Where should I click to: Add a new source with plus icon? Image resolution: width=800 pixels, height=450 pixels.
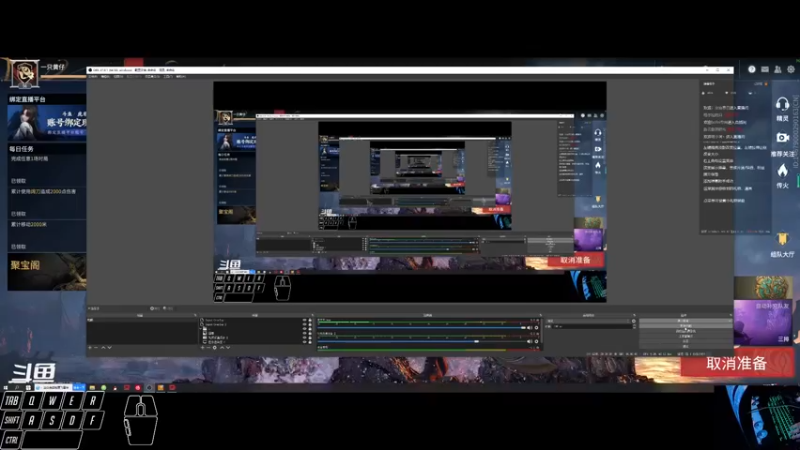point(203,347)
